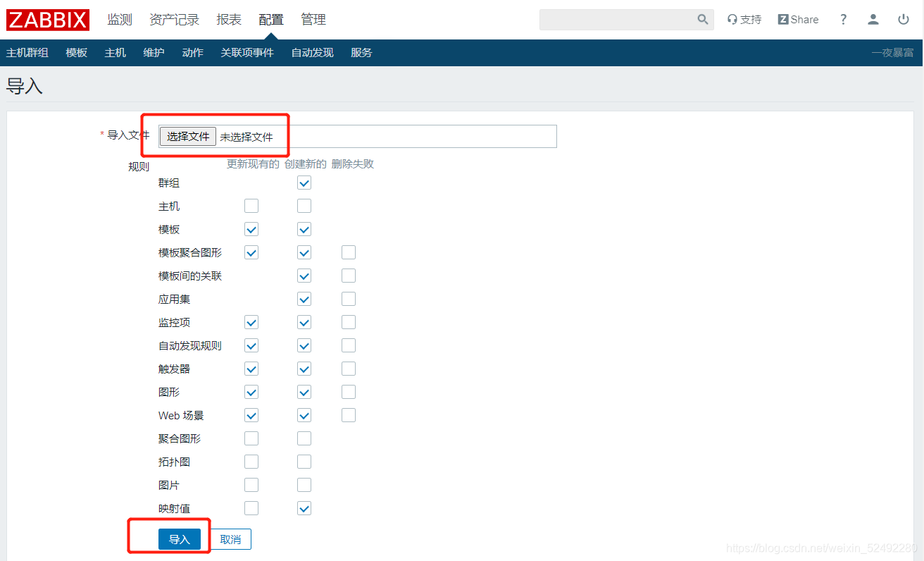Viewport: 924px width, 561px height.
Task: Toggle 图形 创建新的 checkbox
Action: pos(304,392)
